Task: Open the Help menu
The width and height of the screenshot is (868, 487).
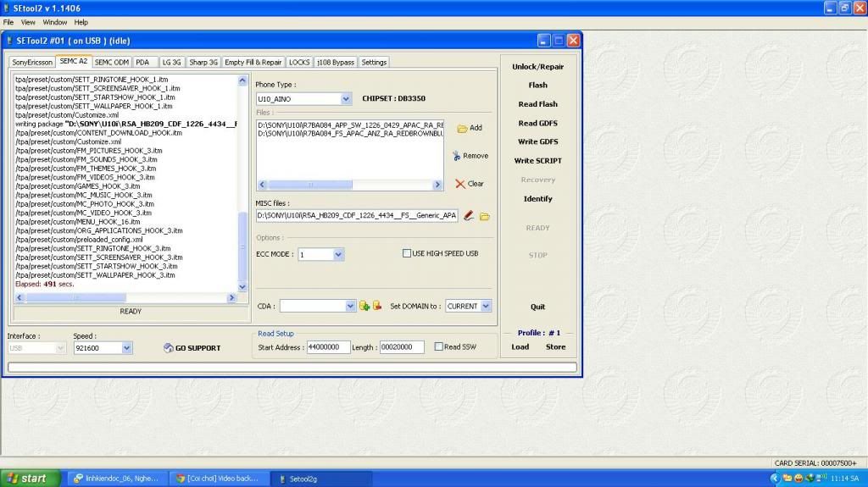Action: tap(81, 22)
